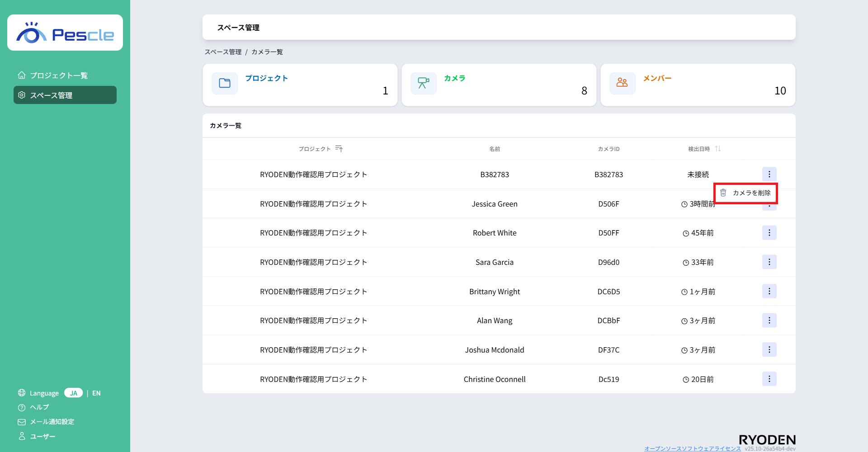Open email notification settings
The image size is (868, 452).
tap(52, 422)
